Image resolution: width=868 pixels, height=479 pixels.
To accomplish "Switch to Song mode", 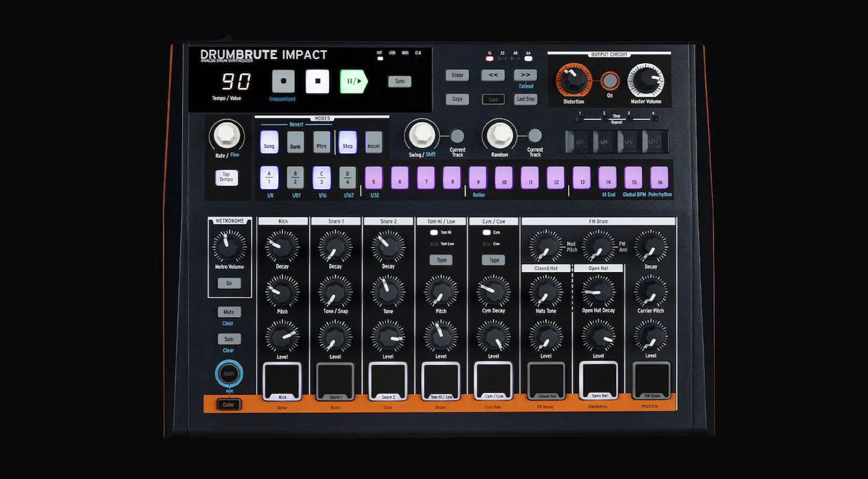I will coord(268,143).
